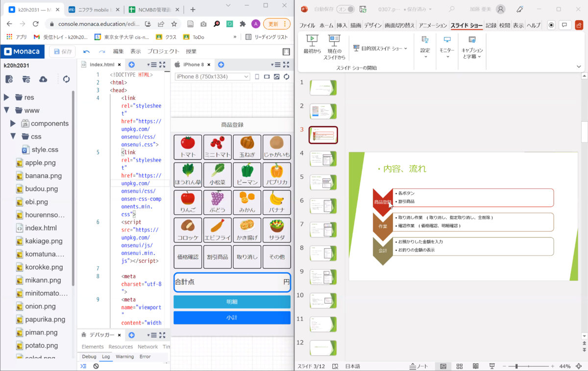Viewport: 588px width, 371px height.
Task: Click Chrome extensions puzzle icon
Action: 243,24
